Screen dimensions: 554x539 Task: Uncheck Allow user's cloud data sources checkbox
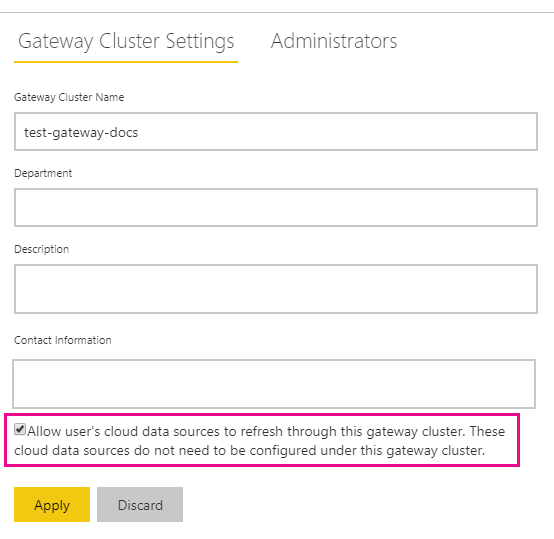point(20,430)
